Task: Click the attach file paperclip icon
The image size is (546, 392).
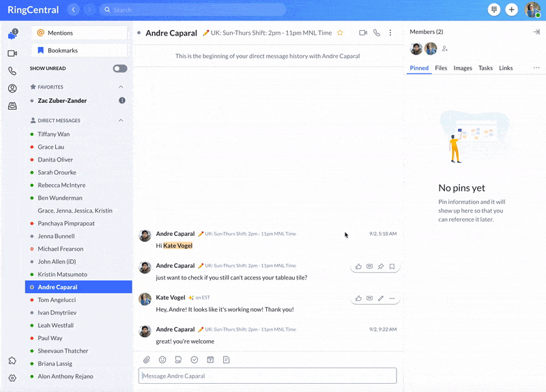Action: tap(146, 359)
